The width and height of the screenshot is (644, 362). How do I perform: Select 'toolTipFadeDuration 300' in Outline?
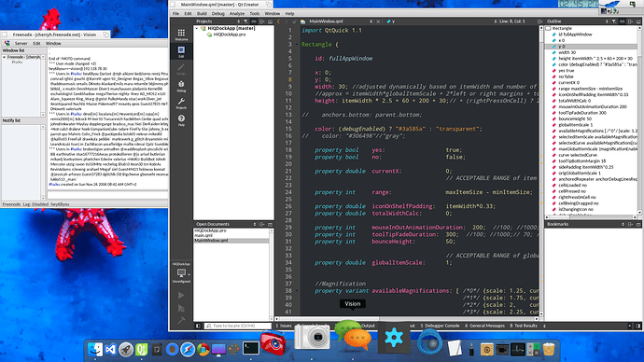(582, 113)
